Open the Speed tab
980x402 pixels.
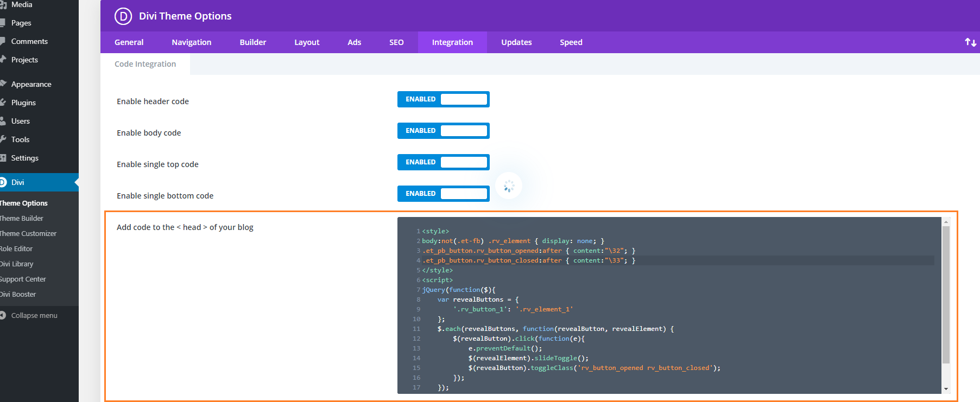click(x=571, y=42)
